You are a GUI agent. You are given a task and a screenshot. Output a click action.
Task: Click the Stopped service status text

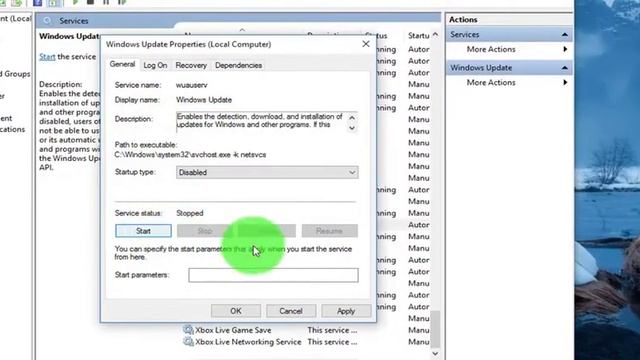(190, 213)
